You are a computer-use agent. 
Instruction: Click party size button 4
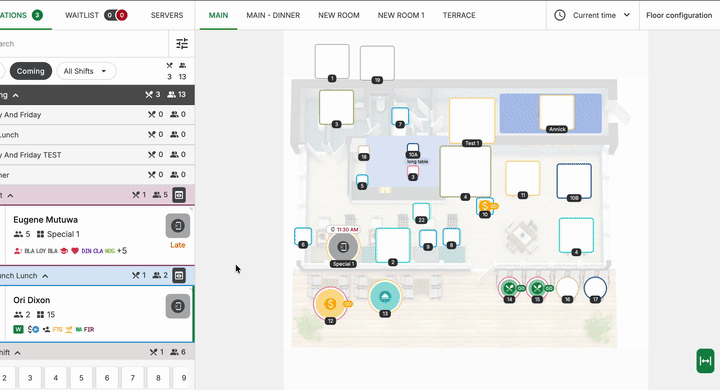[x=56, y=378]
